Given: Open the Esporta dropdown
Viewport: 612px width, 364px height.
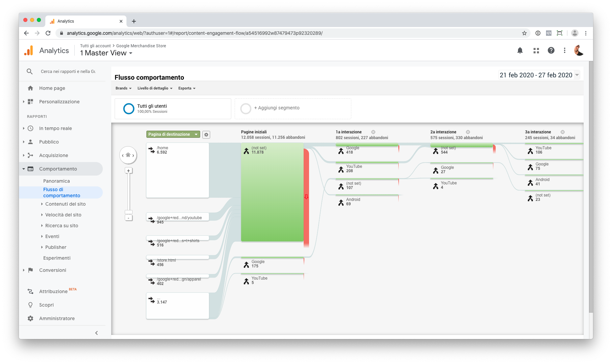Looking at the screenshot, I should [x=187, y=88].
